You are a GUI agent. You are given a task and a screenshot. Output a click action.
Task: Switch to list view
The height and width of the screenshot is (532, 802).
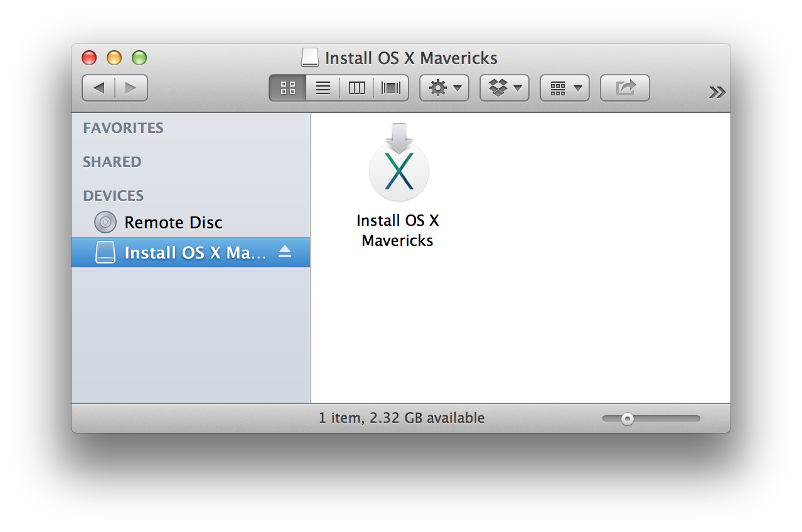tap(323, 88)
